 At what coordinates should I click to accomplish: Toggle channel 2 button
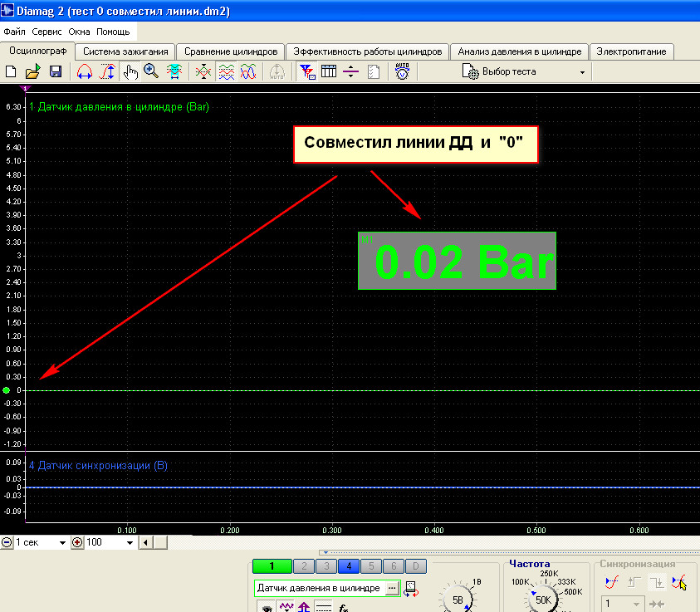tap(304, 566)
